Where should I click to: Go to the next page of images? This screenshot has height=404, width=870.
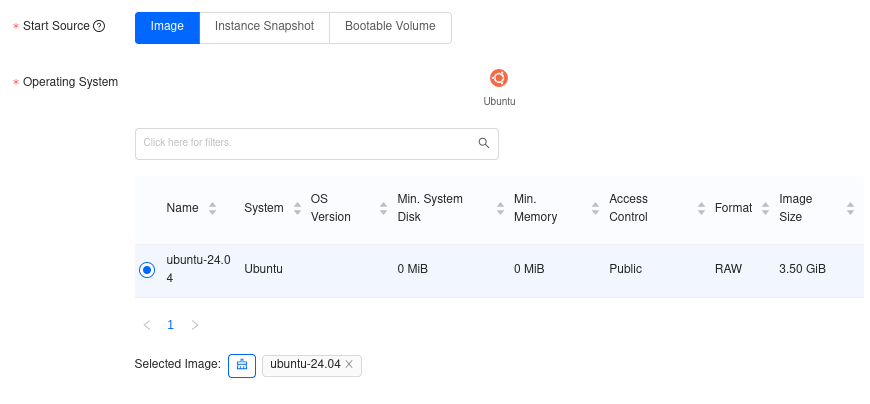[195, 325]
